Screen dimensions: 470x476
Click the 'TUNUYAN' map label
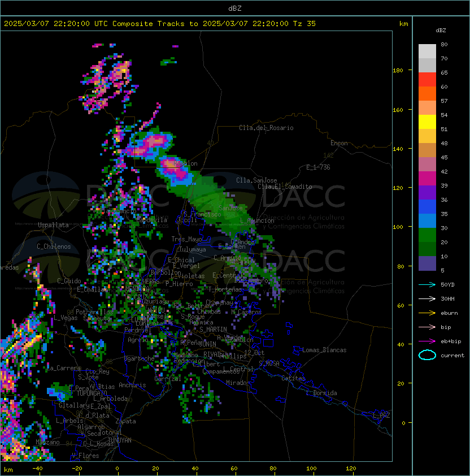[x=120, y=440]
